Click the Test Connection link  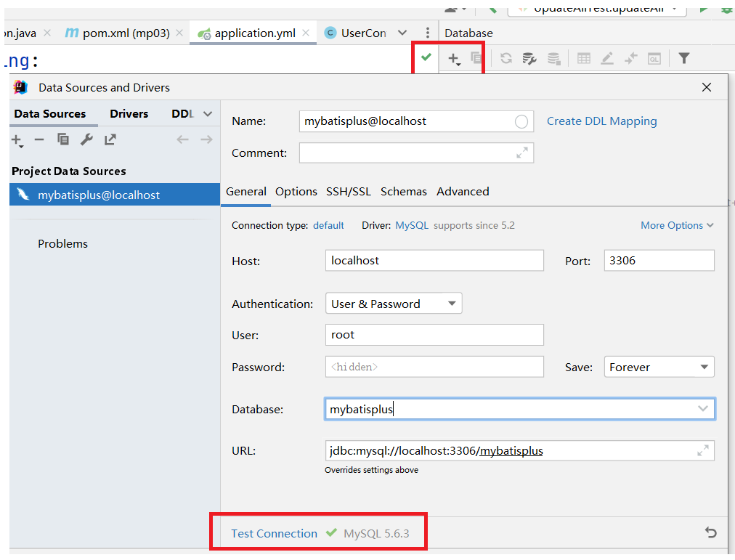point(275,533)
